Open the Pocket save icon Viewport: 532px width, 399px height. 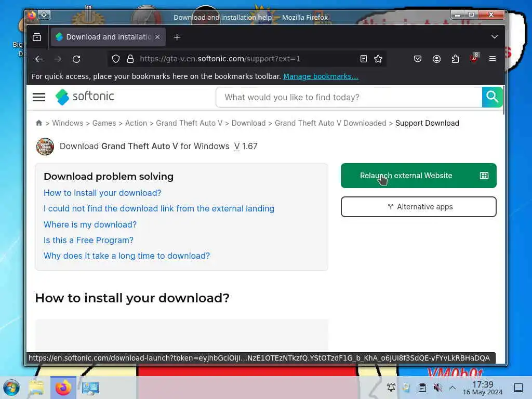click(418, 59)
